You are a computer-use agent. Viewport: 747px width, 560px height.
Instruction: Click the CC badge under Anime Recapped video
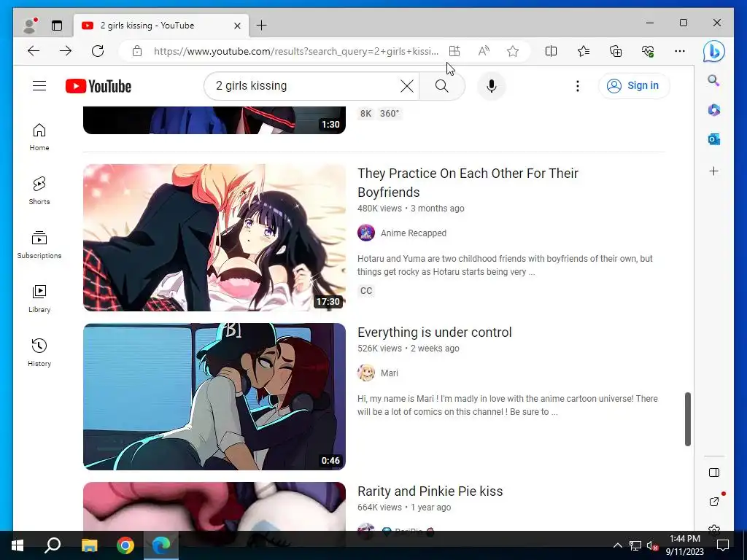366,291
